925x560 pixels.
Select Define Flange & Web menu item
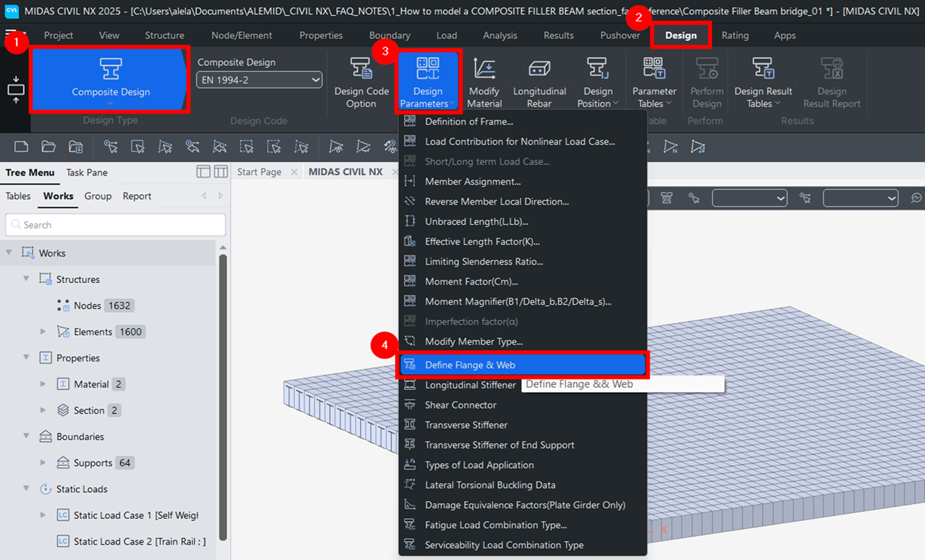[523, 365]
